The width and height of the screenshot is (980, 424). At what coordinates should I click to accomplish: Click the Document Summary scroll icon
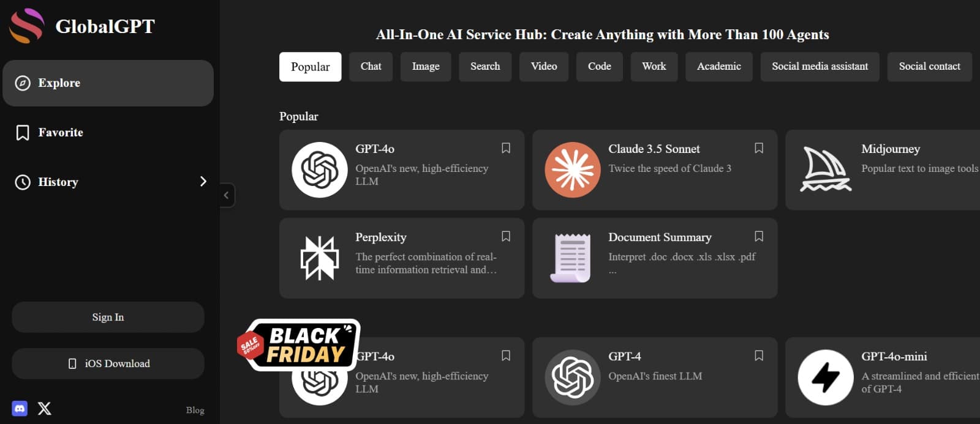click(x=571, y=258)
